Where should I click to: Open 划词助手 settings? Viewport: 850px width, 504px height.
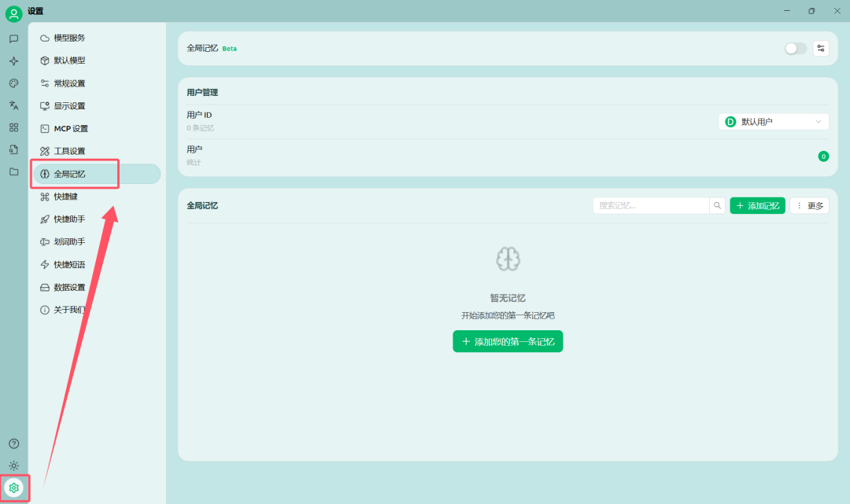coord(97,242)
